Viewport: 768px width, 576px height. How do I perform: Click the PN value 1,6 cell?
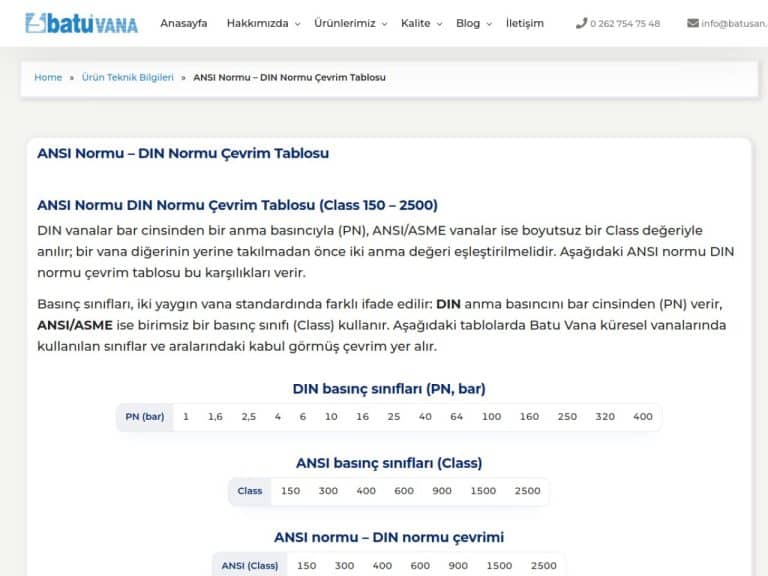click(215, 417)
